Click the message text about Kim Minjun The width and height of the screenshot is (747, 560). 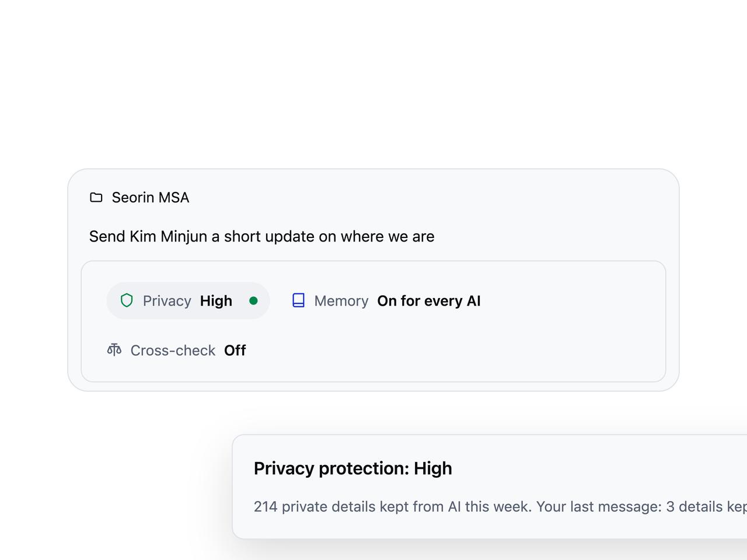[261, 236]
